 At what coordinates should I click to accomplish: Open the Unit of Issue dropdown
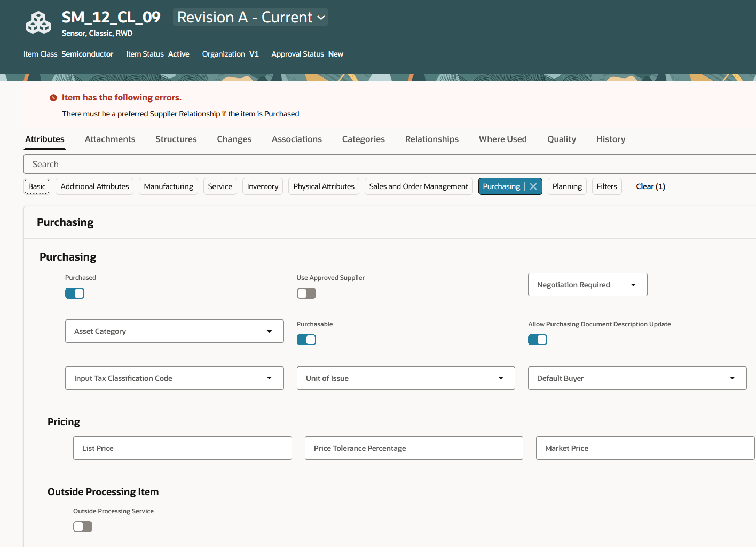tap(406, 378)
